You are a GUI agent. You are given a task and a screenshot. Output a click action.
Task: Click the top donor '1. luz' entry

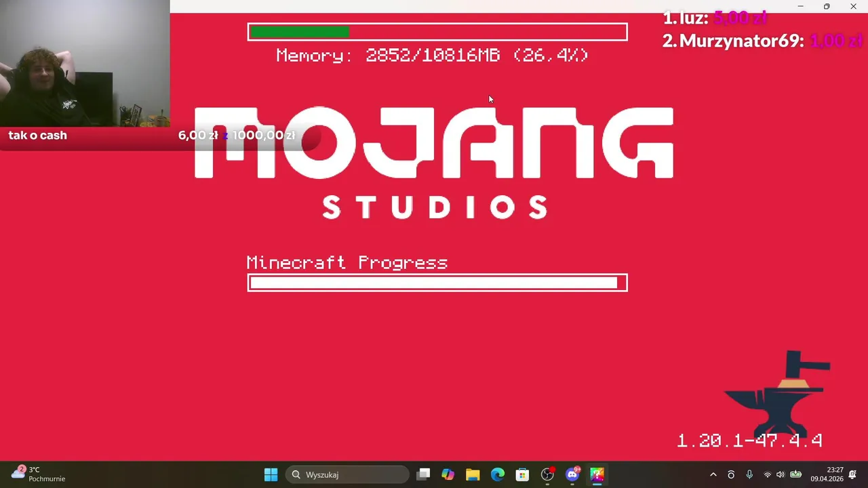click(715, 18)
